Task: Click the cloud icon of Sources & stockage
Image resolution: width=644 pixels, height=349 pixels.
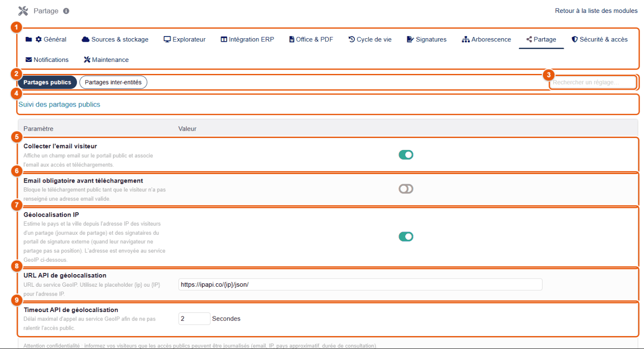Action: tap(85, 40)
